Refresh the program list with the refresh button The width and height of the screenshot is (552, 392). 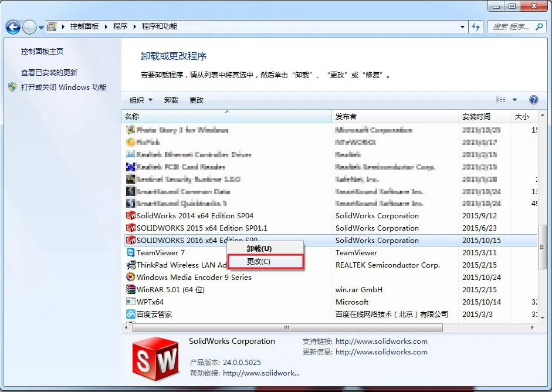476,27
